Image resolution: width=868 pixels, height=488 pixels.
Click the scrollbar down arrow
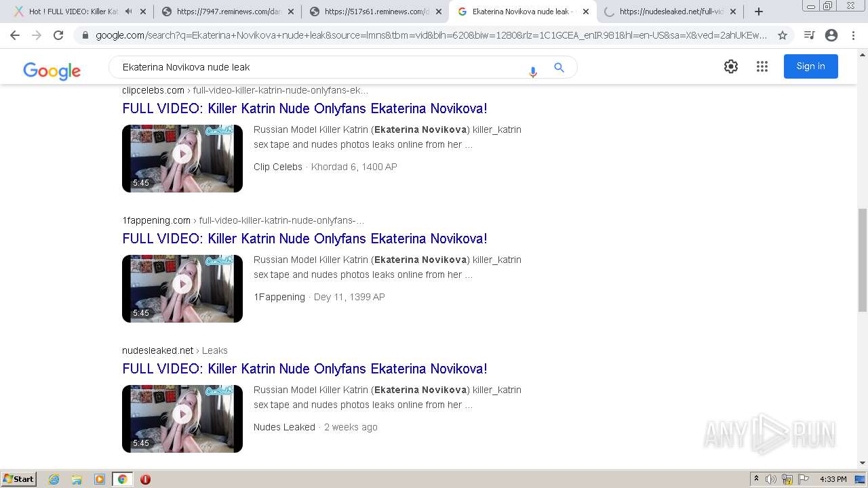coord(862,463)
